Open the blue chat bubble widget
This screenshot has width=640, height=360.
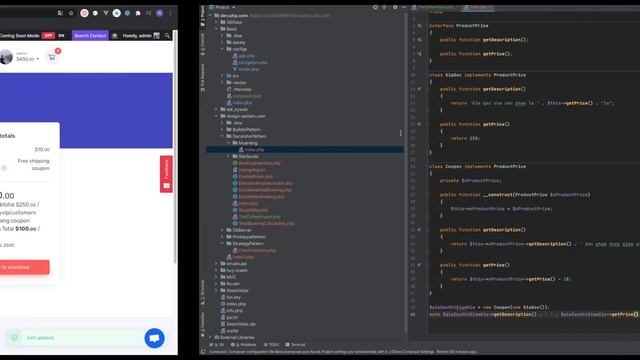[154, 338]
